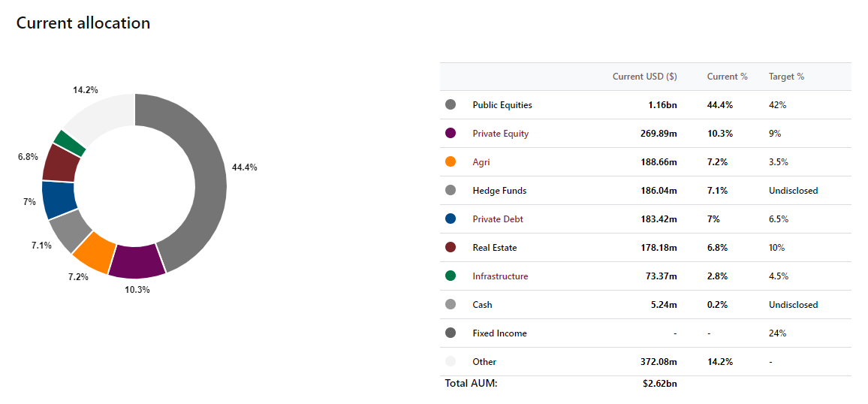This screenshot has height=404, width=868.
Task: Click the Private Equity link
Action: 500,134
